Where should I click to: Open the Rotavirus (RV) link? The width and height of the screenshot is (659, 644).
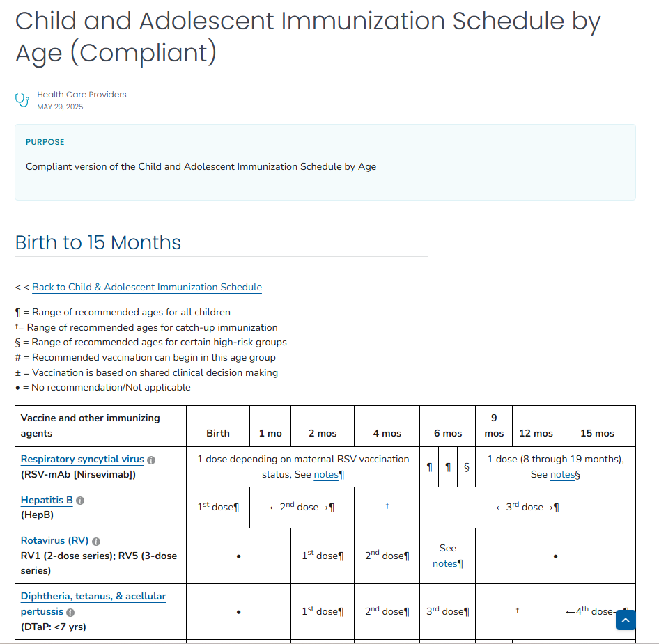click(54, 541)
